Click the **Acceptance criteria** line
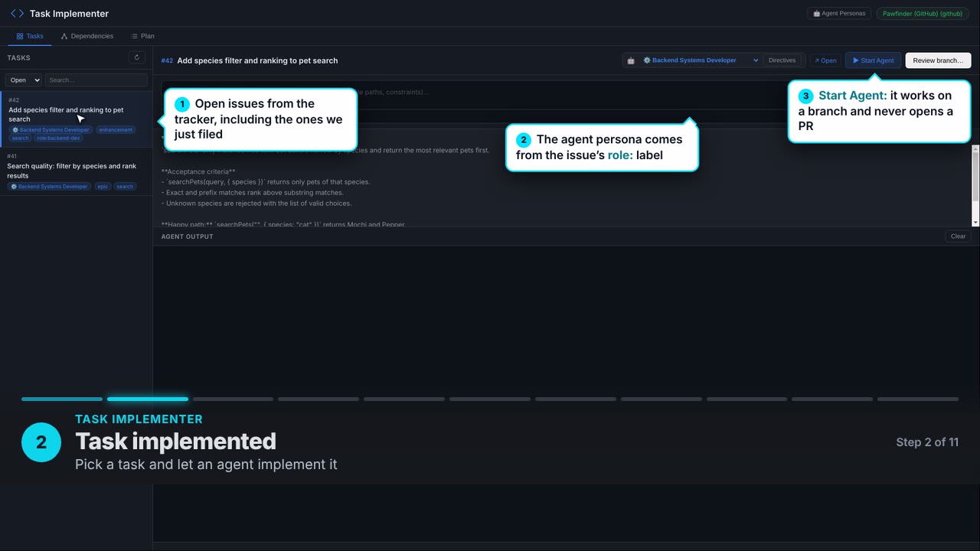The height and width of the screenshot is (551, 980). point(198,171)
